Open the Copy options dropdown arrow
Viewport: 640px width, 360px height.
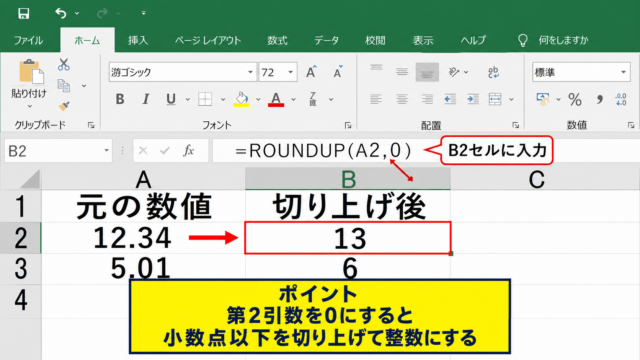click(84, 86)
